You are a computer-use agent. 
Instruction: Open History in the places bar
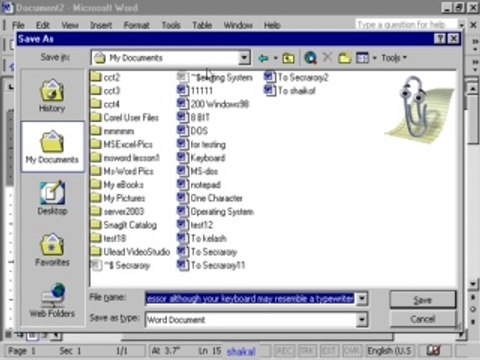(x=52, y=96)
